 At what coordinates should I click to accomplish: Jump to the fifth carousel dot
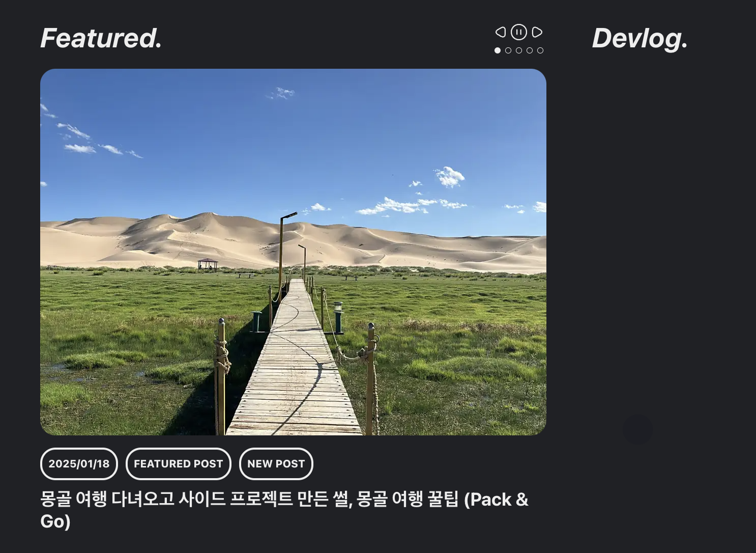coord(540,50)
